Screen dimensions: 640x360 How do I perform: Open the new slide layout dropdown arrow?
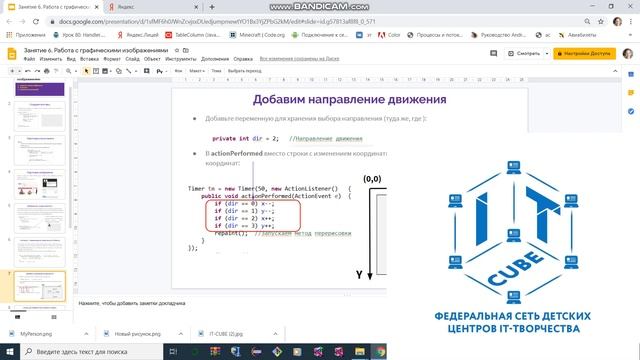(x=19, y=71)
